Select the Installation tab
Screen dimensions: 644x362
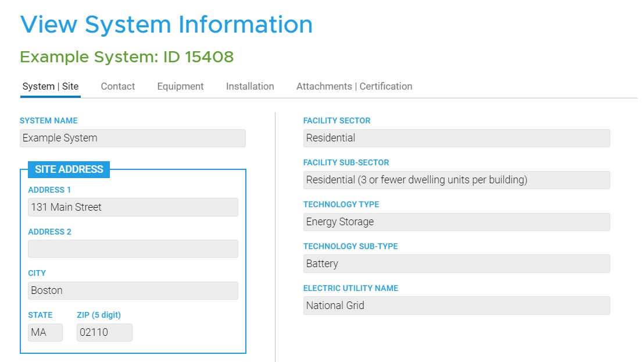(249, 86)
